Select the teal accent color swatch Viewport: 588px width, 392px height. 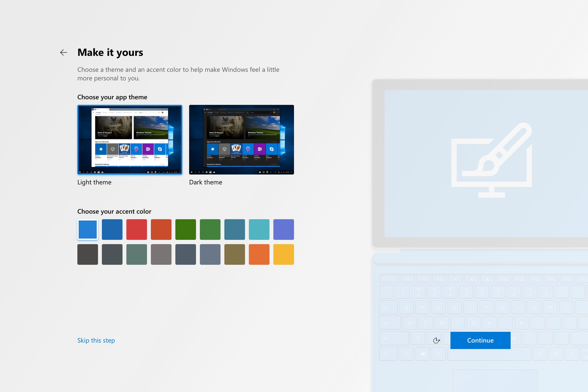[259, 230]
